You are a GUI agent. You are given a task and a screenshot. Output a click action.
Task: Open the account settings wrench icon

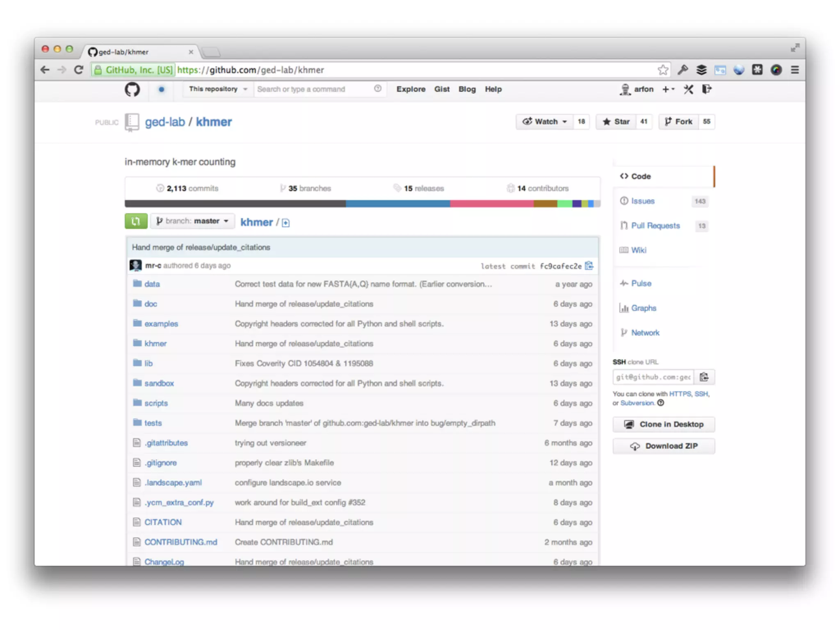tap(688, 89)
